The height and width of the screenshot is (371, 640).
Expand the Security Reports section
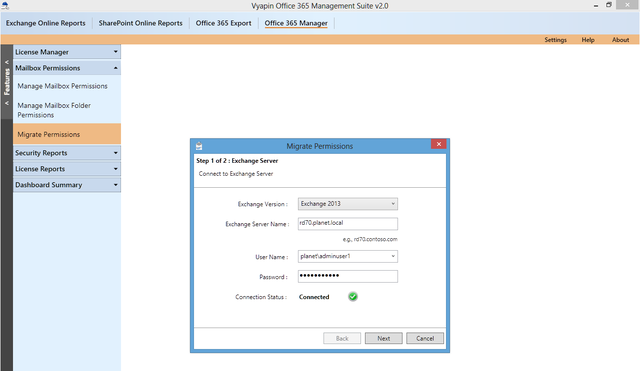[x=67, y=153]
